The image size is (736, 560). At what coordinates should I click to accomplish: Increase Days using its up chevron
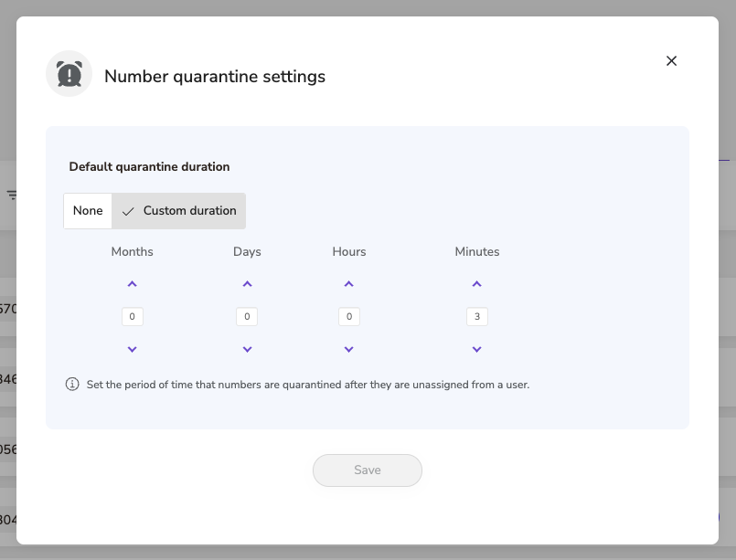[x=247, y=284]
